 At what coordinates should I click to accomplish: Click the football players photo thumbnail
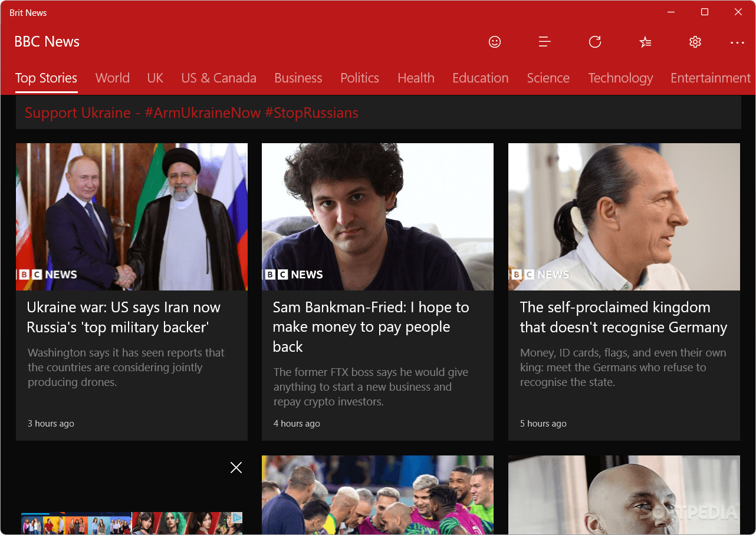(377, 495)
